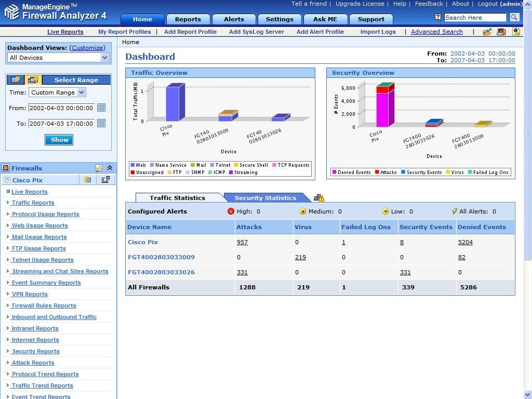The image size is (532, 399).
Task: Collapse the Firewalls panel with double chevron
Action: (x=110, y=168)
